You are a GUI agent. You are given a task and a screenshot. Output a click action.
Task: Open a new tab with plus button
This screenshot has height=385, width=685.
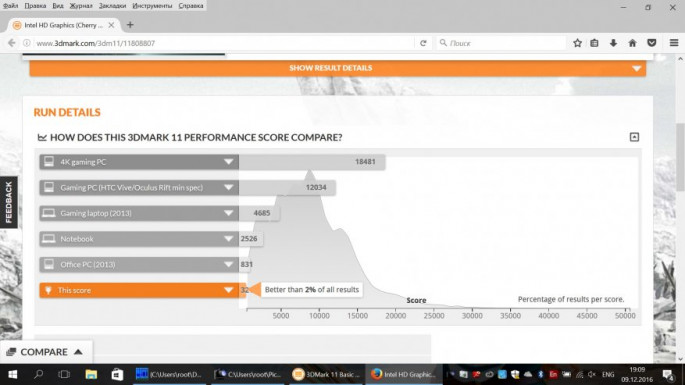[130, 25]
